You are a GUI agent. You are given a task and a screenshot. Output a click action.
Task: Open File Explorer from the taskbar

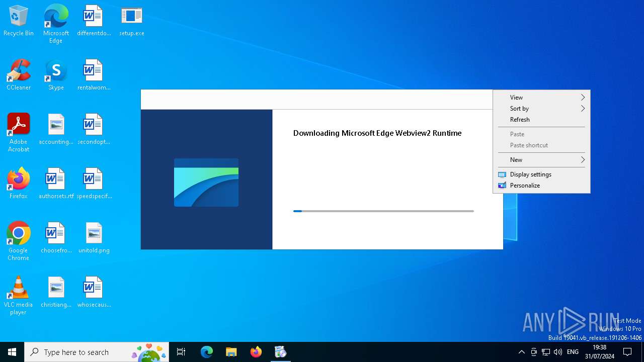[x=231, y=352]
